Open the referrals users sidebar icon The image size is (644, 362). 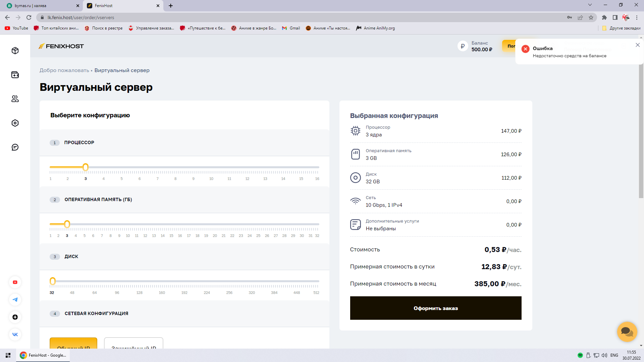coord(15,99)
